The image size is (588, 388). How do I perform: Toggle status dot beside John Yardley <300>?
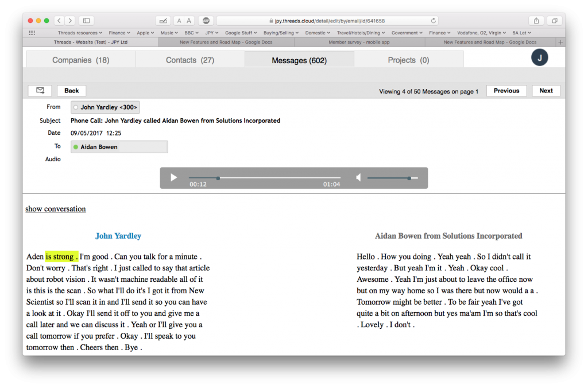pos(76,107)
